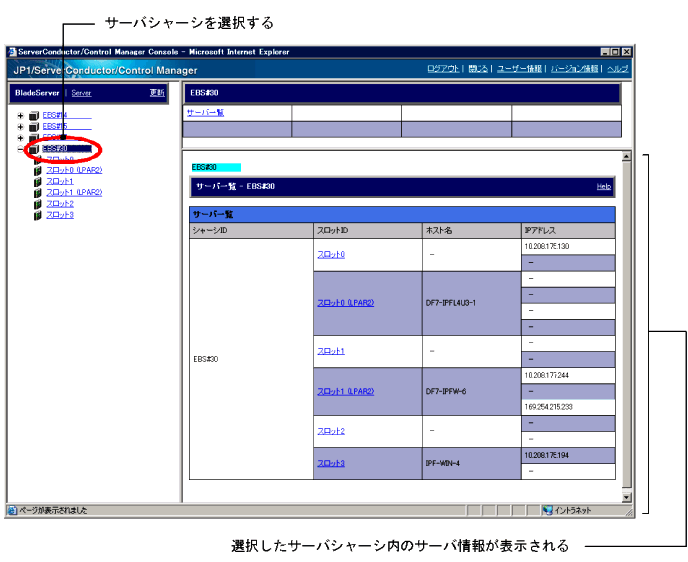Click blade icon beside tree item スロット0 (LPAR2)
The height and width of the screenshot is (562, 688).
tap(38, 170)
